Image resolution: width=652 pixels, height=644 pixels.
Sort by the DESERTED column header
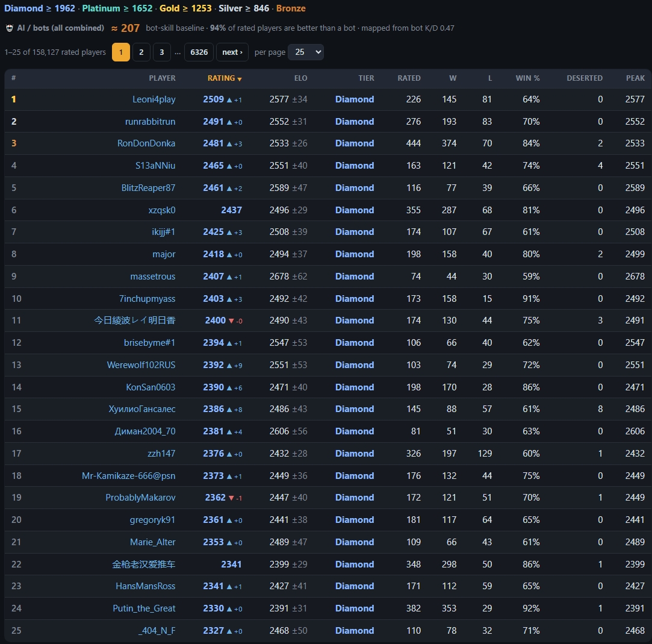pos(584,78)
